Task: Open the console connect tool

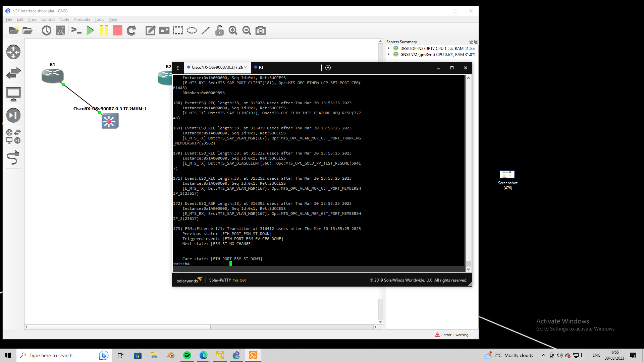Action: 76,30
